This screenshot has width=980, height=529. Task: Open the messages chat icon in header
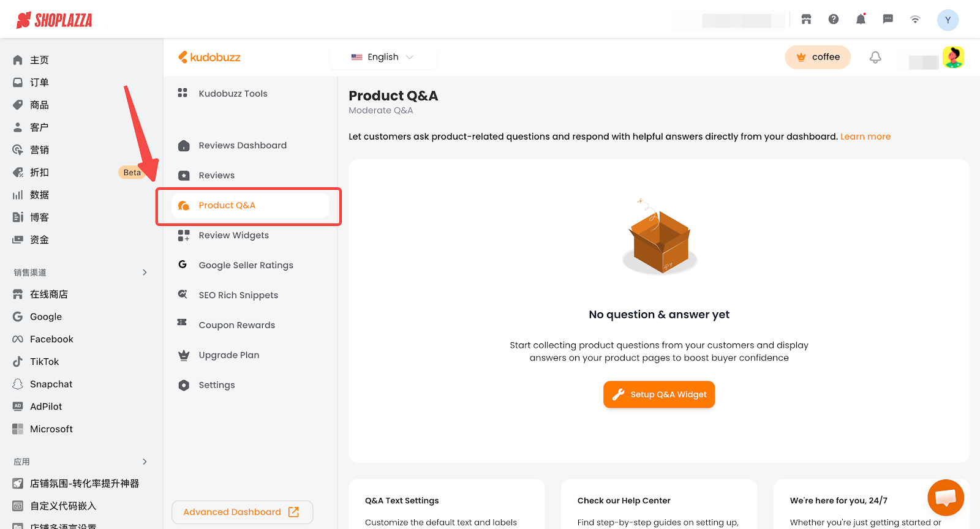pos(888,20)
